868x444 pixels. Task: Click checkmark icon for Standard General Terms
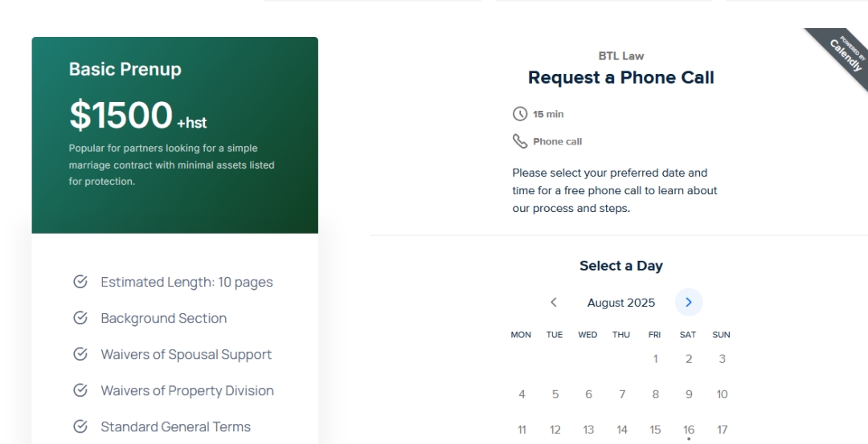[80, 426]
